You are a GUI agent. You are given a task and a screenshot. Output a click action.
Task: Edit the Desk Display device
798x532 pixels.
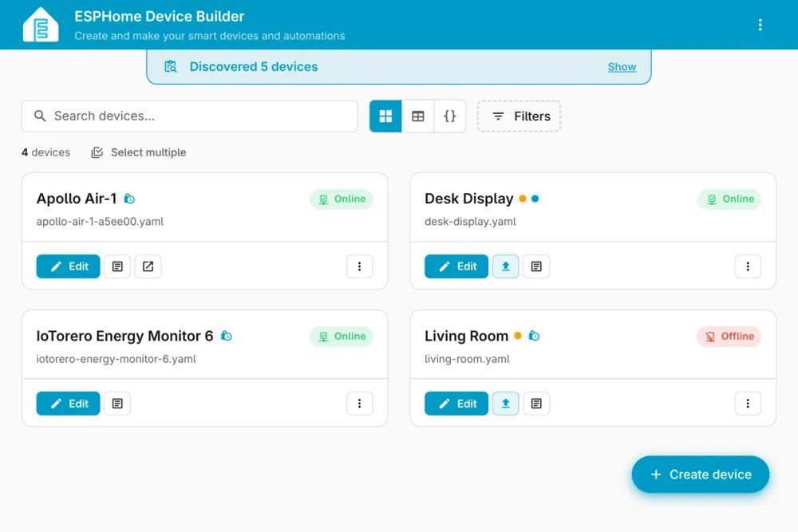pos(456,266)
